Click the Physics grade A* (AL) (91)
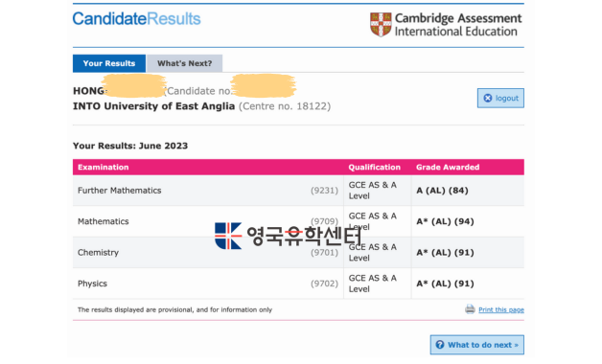Image resolution: width=602 pixels, height=364 pixels. (445, 284)
